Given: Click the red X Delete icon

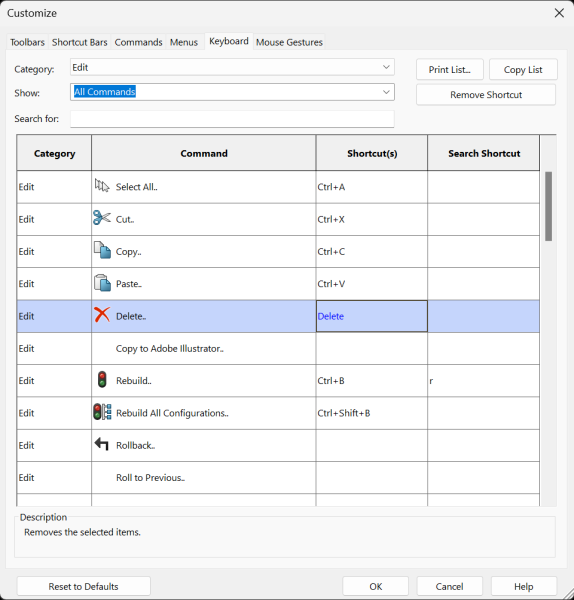Looking at the screenshot, I should [102, 315].
